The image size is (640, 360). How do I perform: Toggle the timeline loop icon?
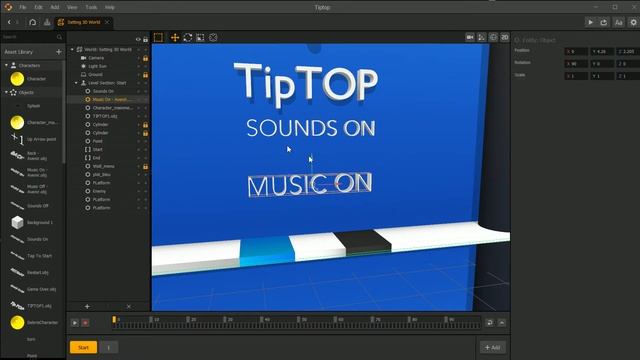489,323
